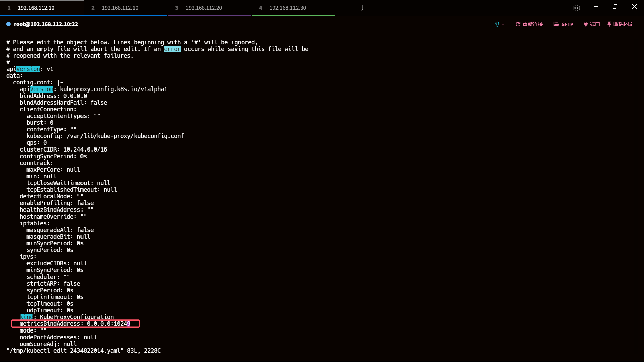The height and width of the screenshot is (362, 644).
Task: Switch to tab 2 192.168.112.10
Action: [120, 8]
